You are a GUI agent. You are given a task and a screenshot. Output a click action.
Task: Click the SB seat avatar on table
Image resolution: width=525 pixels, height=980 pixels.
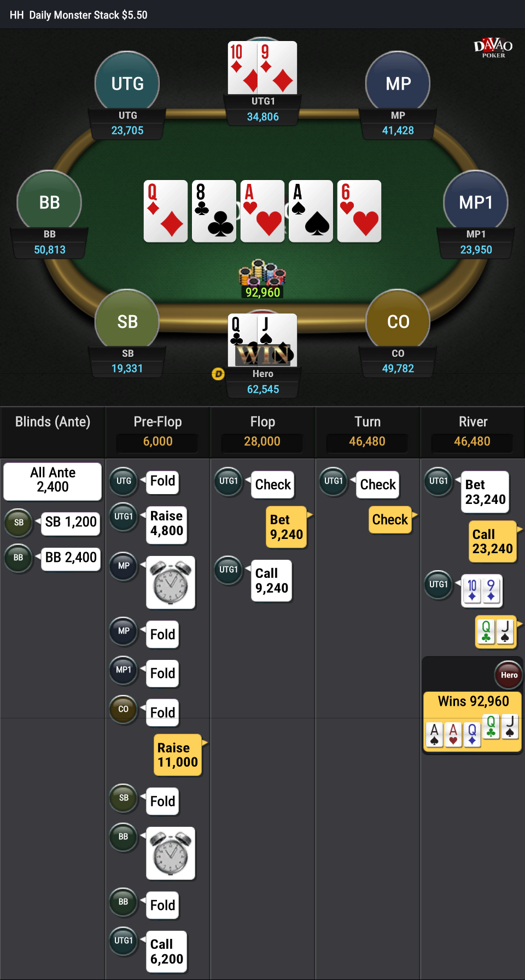127,321
